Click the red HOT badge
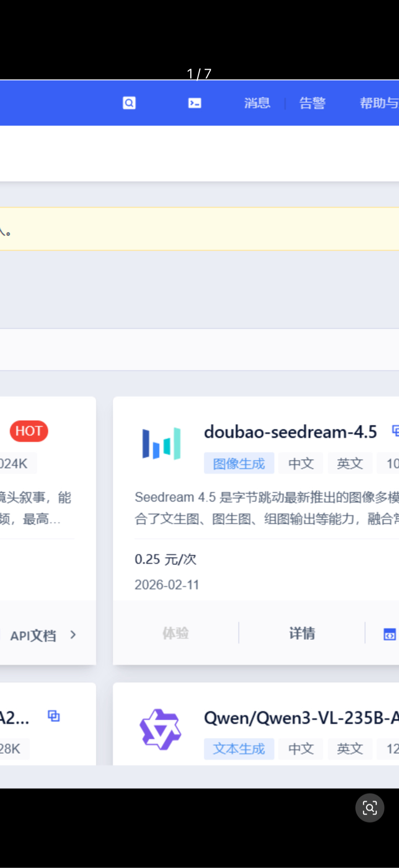 (29, 431)
